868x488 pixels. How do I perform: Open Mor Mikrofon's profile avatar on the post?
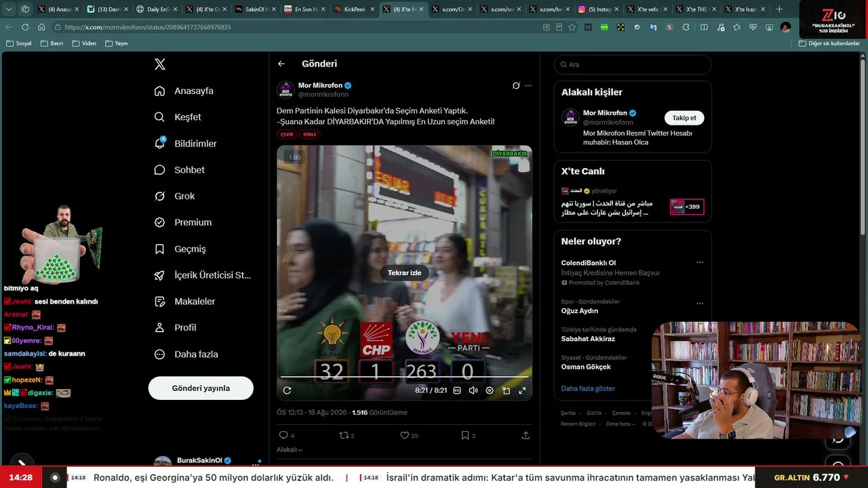point(285,90)
